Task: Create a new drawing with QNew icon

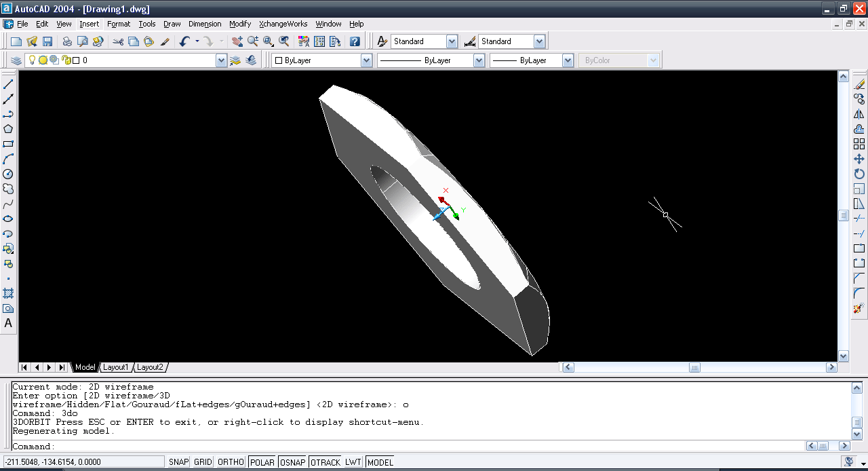Action: tap(16, 41)
